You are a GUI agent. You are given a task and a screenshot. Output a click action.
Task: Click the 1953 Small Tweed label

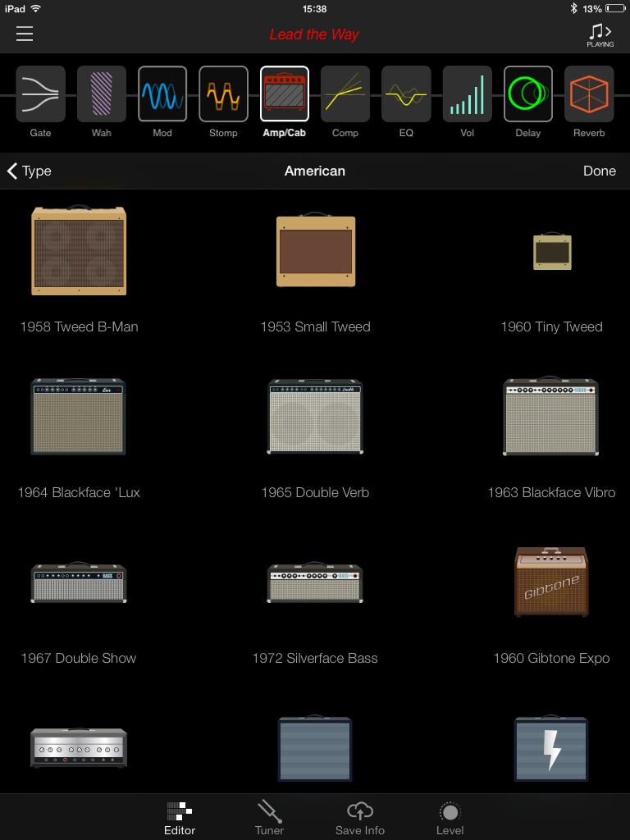point(315,326)
